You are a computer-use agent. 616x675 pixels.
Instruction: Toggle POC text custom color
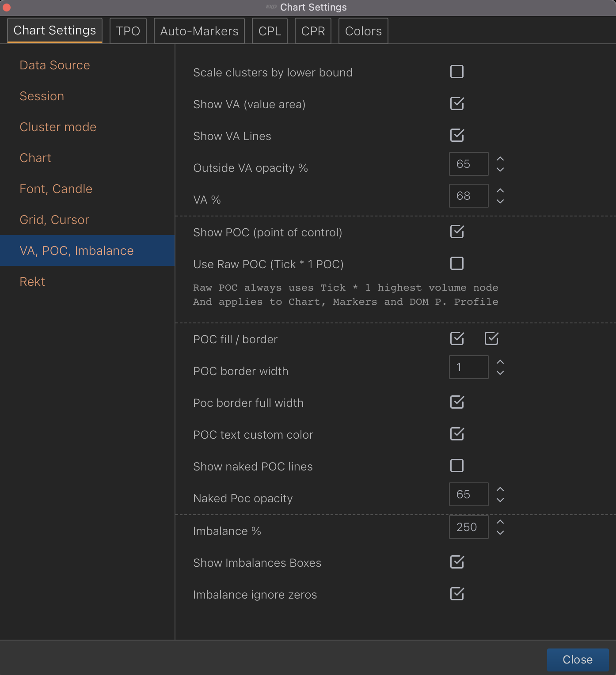(x=457, y=434)
